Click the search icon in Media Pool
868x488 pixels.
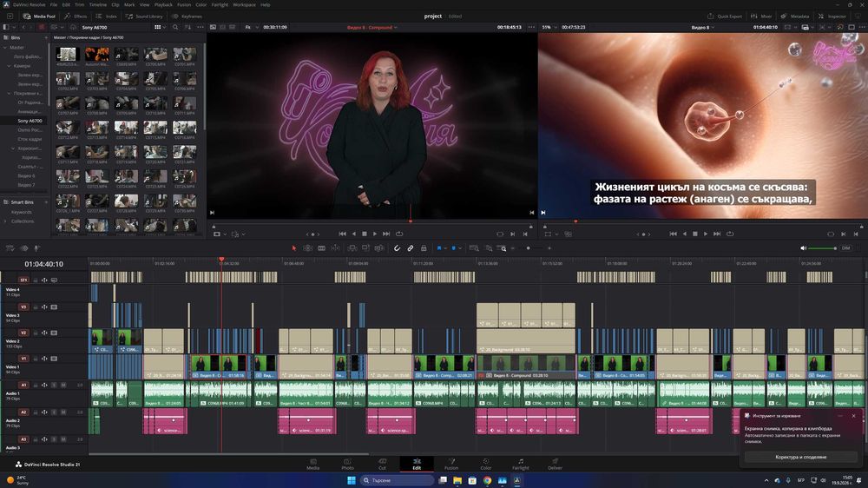click(175, 27)
